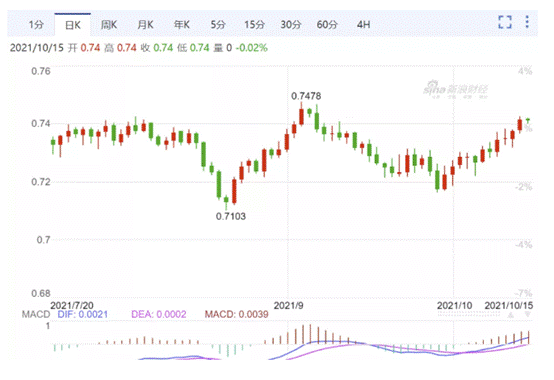
Task: Switch to the 1分 chart tab
Action: click(36, 25)
